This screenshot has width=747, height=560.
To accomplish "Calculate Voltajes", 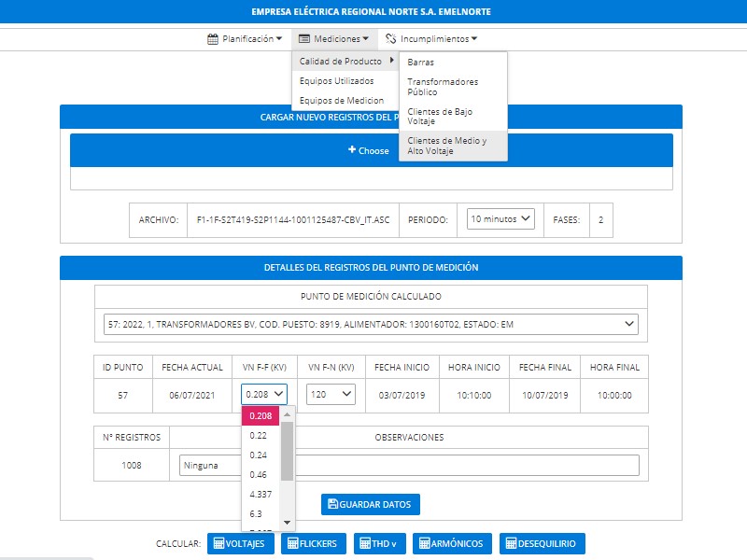I will (241, 543).
